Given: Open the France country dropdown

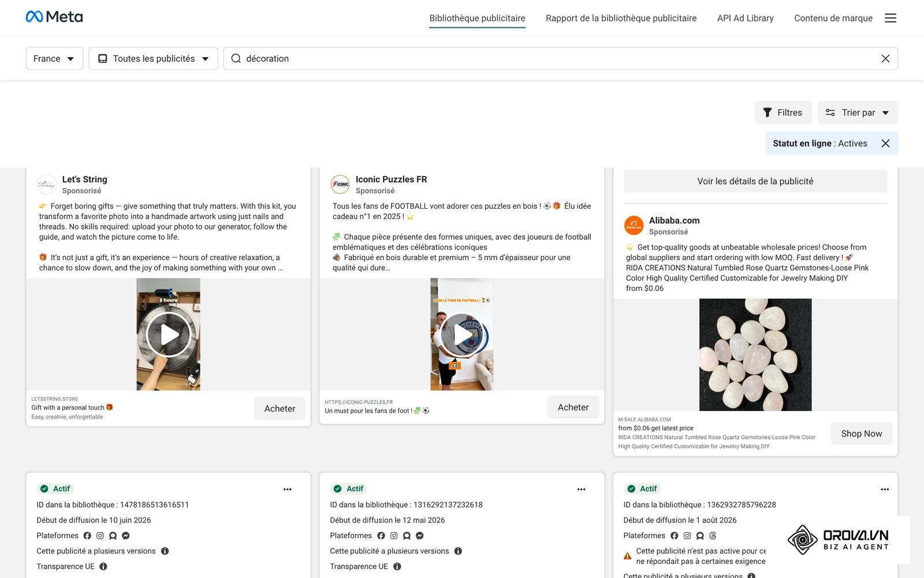Looking at the screenshot, I should 54,58.
